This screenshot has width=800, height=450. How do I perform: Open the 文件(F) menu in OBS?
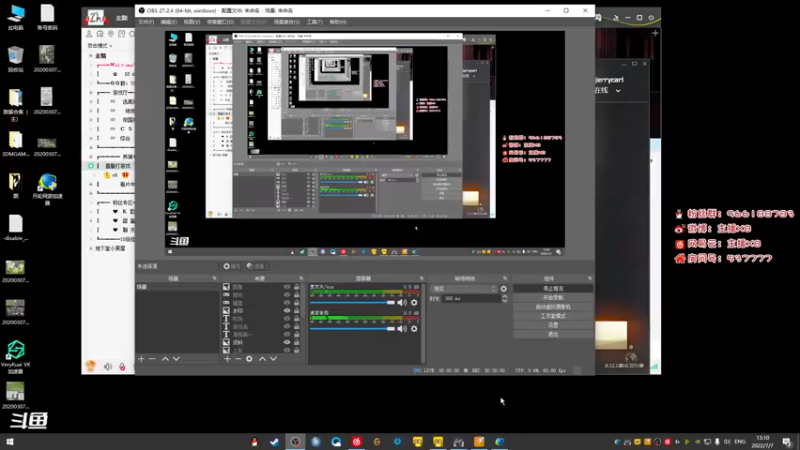click(x=146, y=22)
